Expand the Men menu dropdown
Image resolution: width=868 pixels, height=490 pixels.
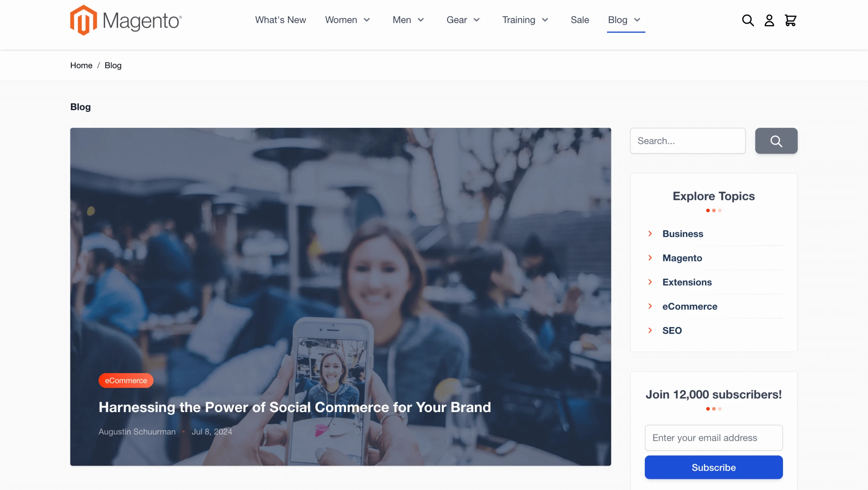(x=421, y=20)
